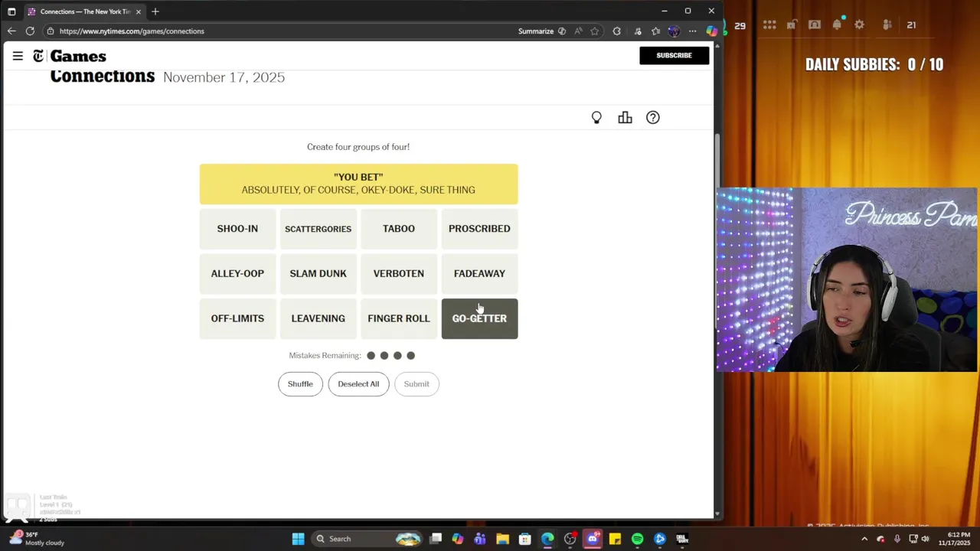Show hidden system tray icons

[864, 539]
